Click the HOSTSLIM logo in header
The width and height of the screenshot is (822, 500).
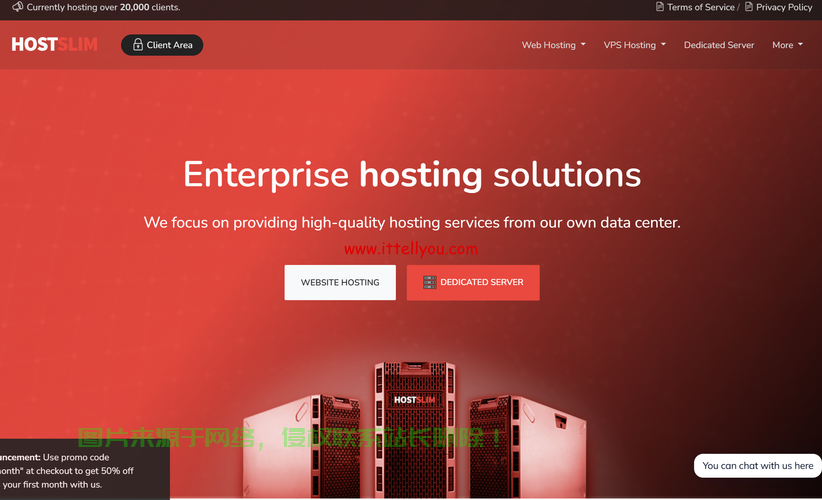coord(54,45)
